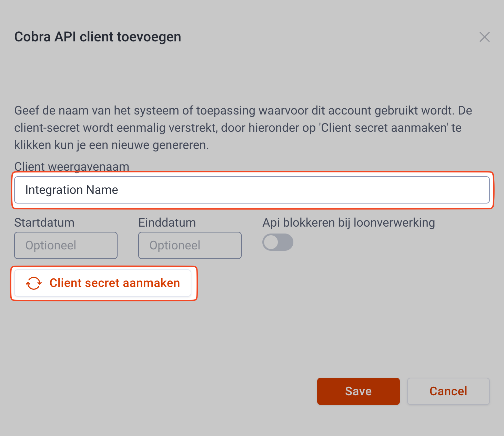Focus the Client weergavenaam text field
This screenshot has height=436, width=504.
252,190
